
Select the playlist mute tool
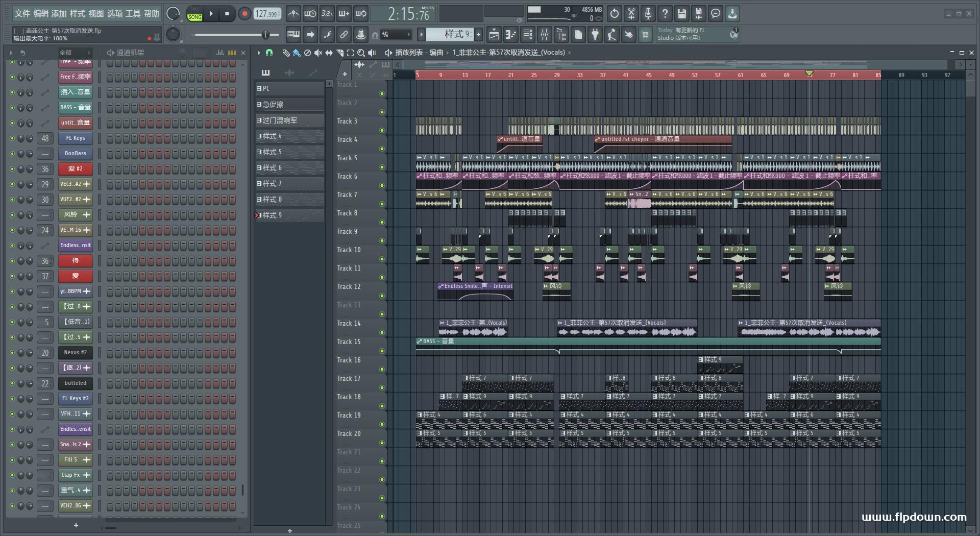pos(318,53)
